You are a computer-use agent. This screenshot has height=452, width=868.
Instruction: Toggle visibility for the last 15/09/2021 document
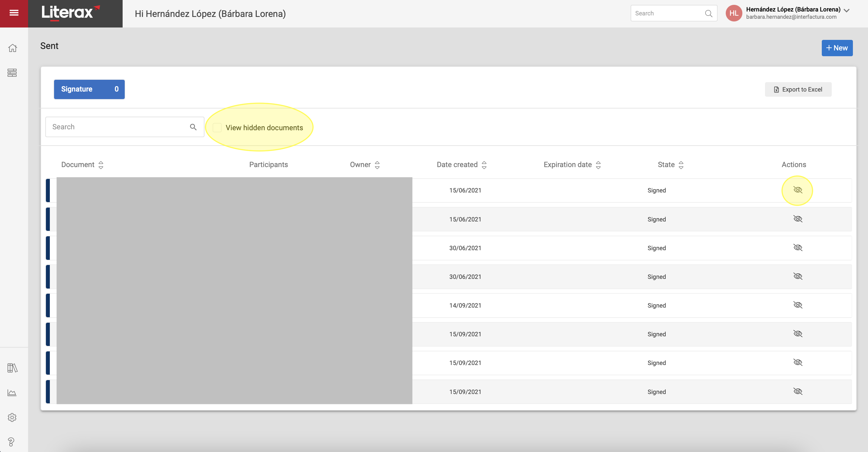(x=798, y=391)
